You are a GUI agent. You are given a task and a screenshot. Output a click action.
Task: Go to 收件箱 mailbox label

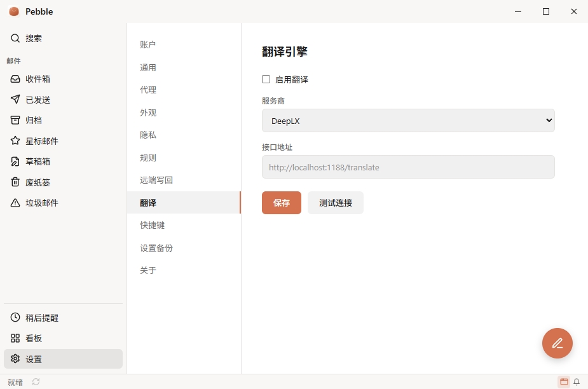click(x=38, y=79)
